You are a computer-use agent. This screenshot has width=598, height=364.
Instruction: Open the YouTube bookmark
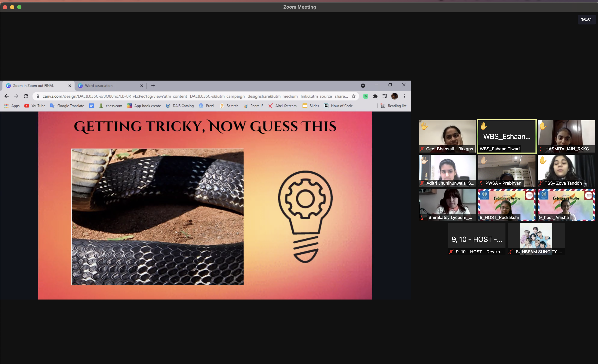click(x=35, y=106)
